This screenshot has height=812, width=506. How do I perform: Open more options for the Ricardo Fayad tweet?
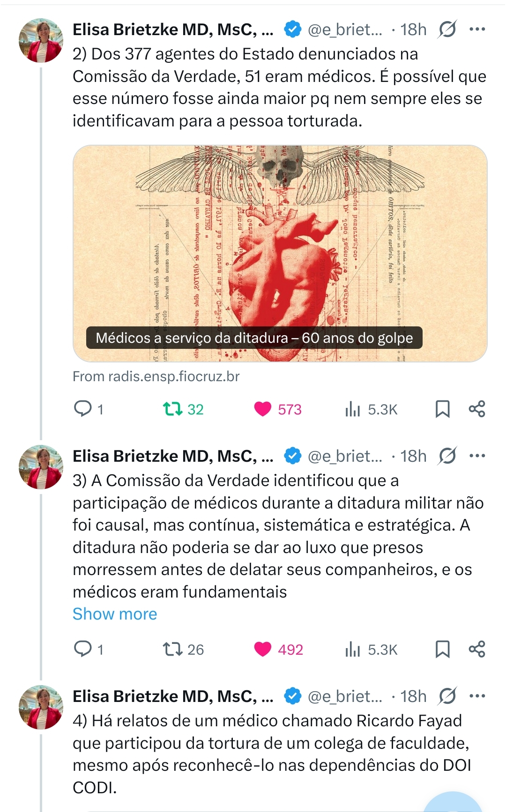(x=477, y=696)
